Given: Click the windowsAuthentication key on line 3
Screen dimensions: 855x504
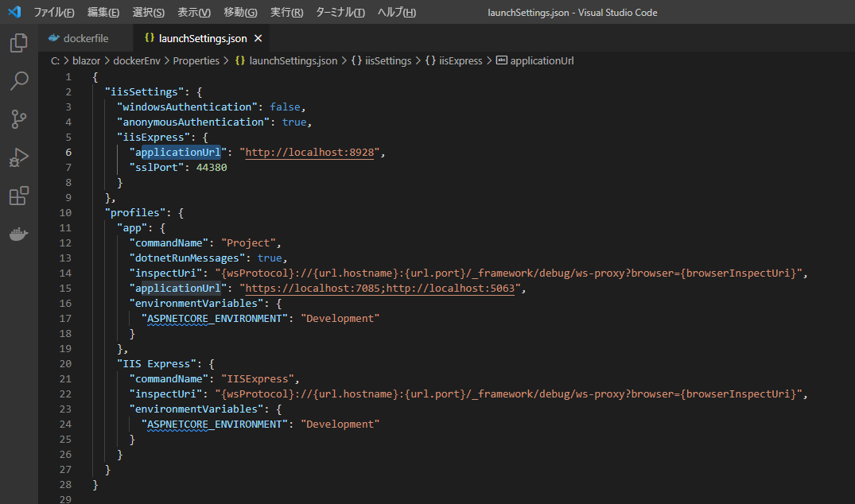Looking at the screenshot, I should tap(187, 107).
